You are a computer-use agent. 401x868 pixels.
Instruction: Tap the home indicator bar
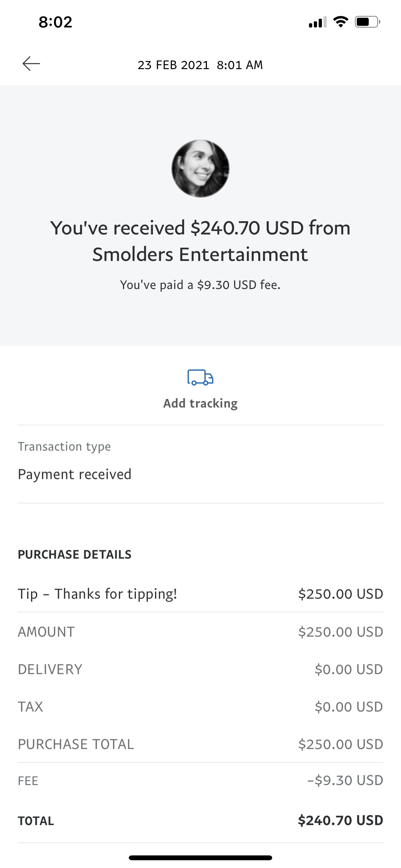(x=200, y=858)
